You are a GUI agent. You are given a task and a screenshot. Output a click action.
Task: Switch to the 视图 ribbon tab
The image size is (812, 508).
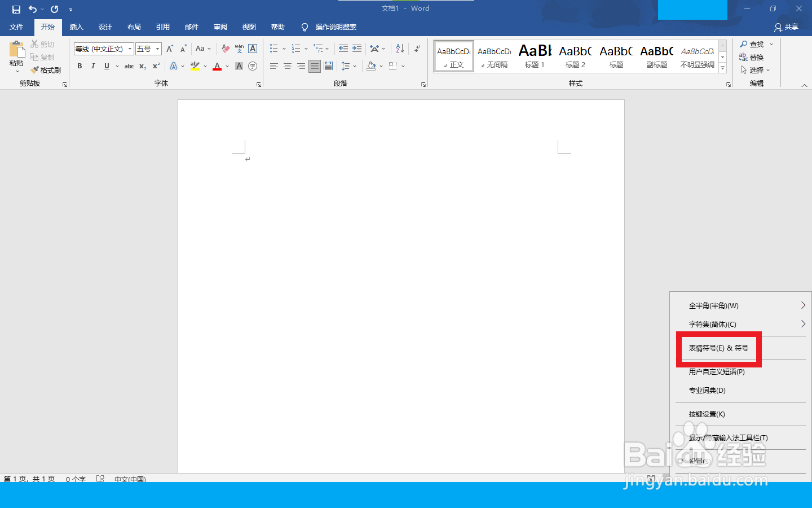[x=249, y=27]
